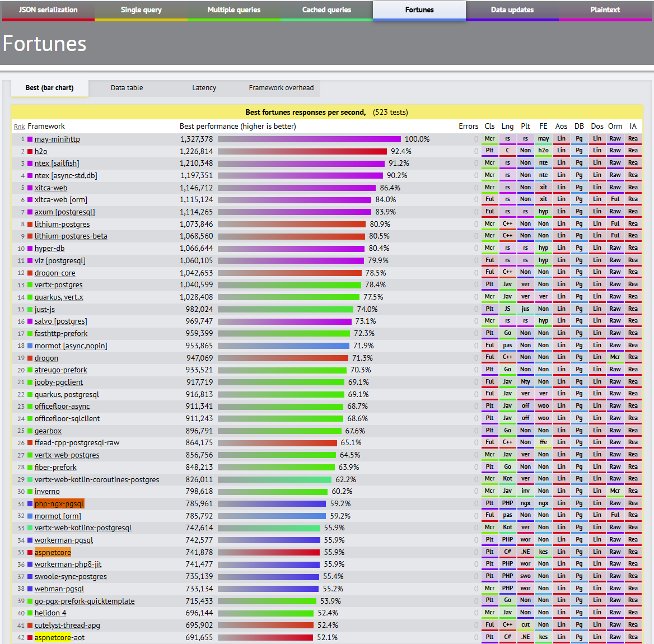The height and width of the screenshot is (644, 654).
Task: Open the ffead-cpp-postgresql-raw link
Action: point(77,443)
